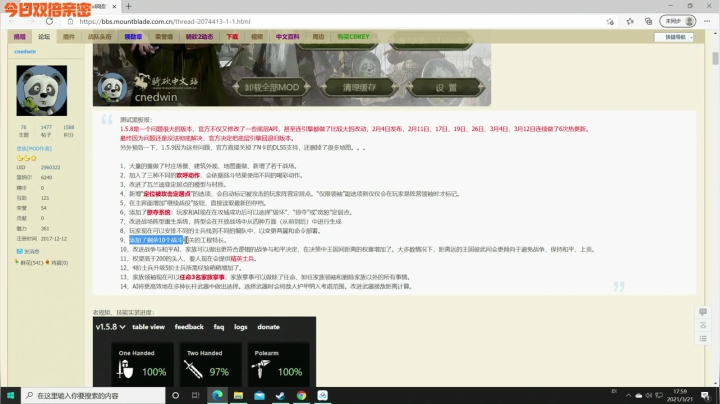This screenshot has height=404, width=720.
Task: Refresh the page in the browser
Action: coord(49,21)
